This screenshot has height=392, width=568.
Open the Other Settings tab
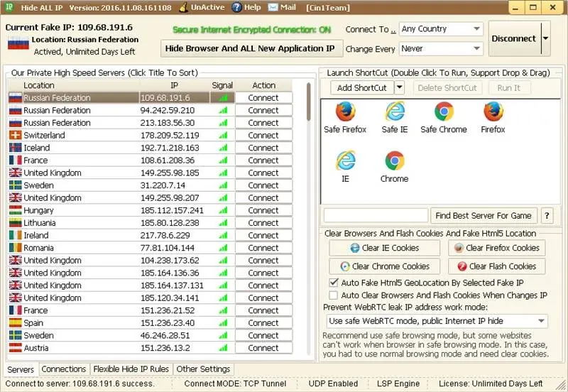pos(203,369)
